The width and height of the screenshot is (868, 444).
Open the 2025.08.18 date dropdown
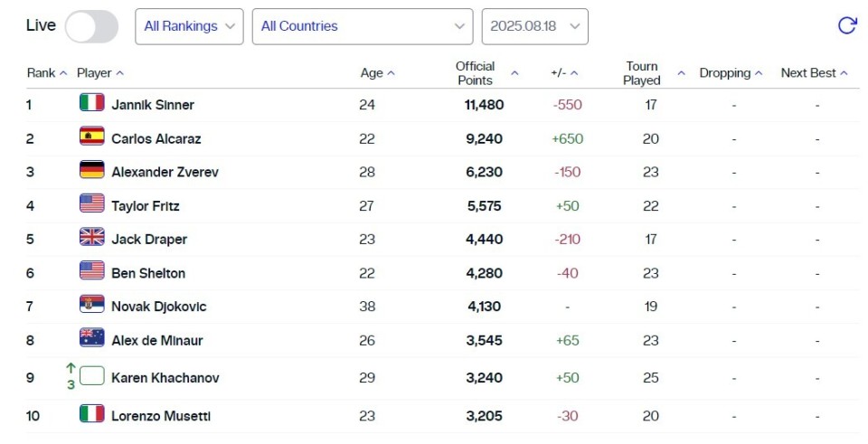pyautogui.click(x=534, y=26)
